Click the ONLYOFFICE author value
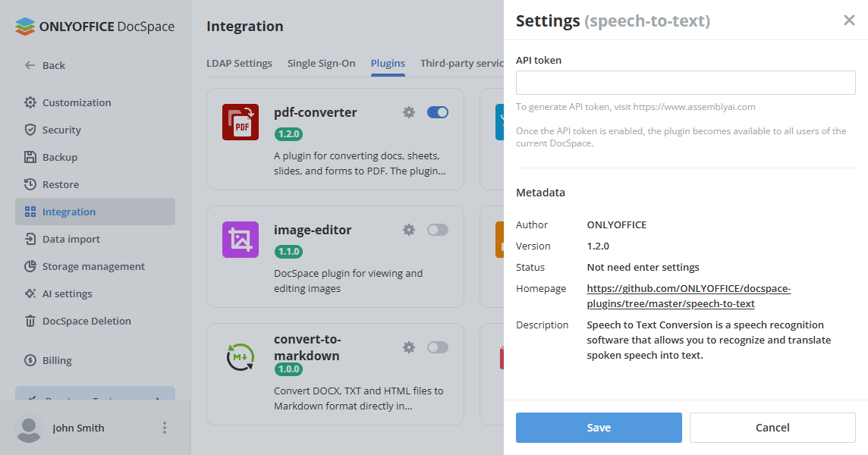Image resolution: width=868 pixels, height=455 pixels. click(617, 224)
